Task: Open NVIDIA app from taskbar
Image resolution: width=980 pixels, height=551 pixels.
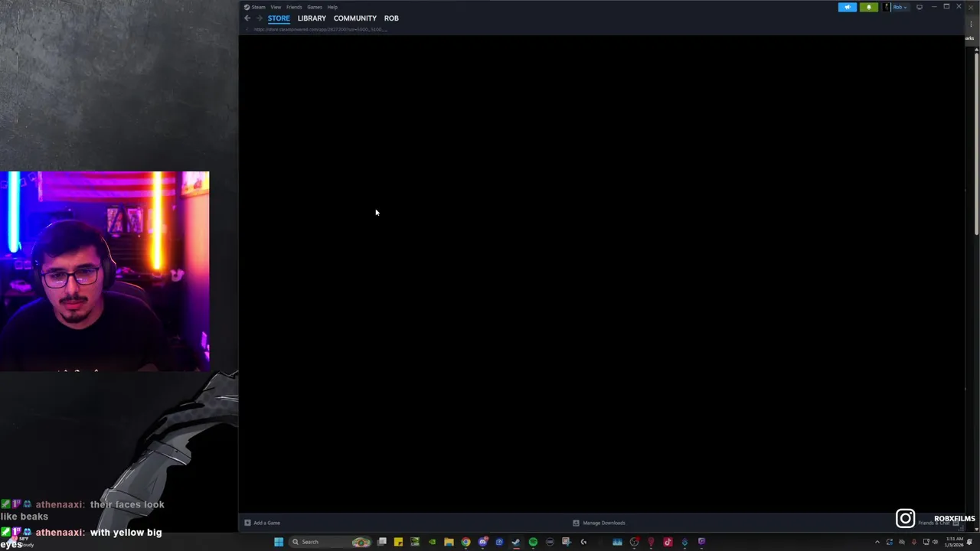Action: (x=432, y=542)
